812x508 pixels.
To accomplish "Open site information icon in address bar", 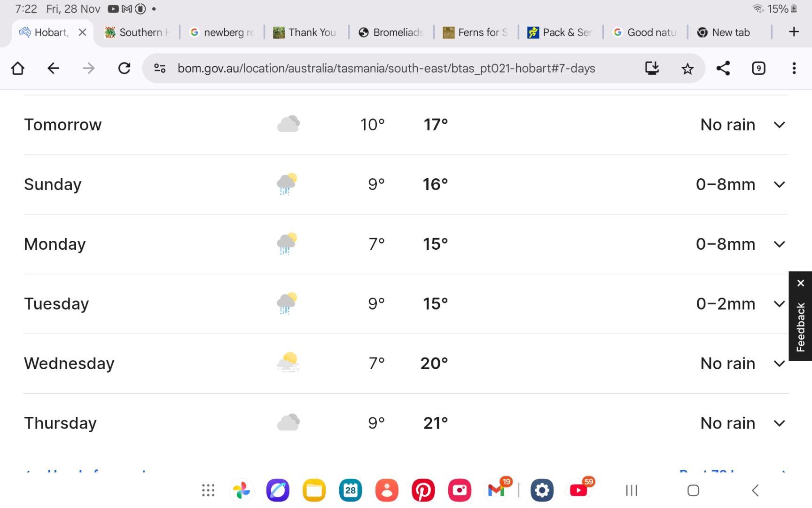I will 160,69.
